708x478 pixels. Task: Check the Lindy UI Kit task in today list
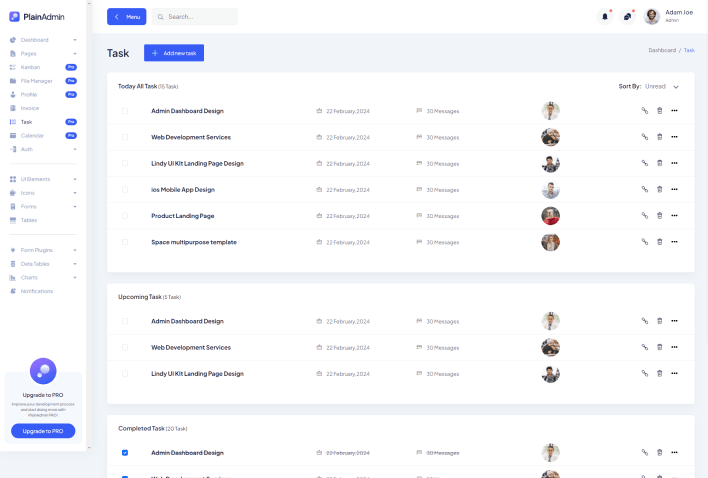point(125,163)
